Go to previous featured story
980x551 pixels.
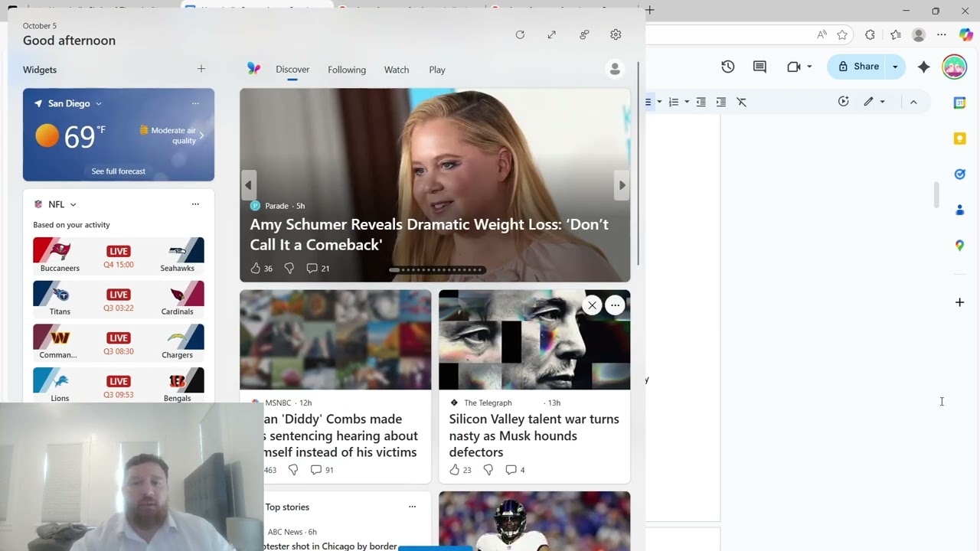(x=248, y=185)
